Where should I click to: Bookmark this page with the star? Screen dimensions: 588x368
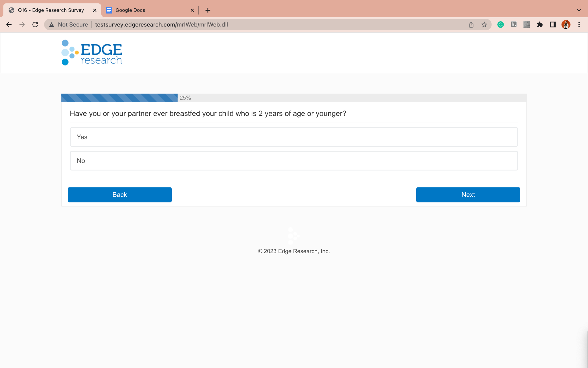click(484, 25)
